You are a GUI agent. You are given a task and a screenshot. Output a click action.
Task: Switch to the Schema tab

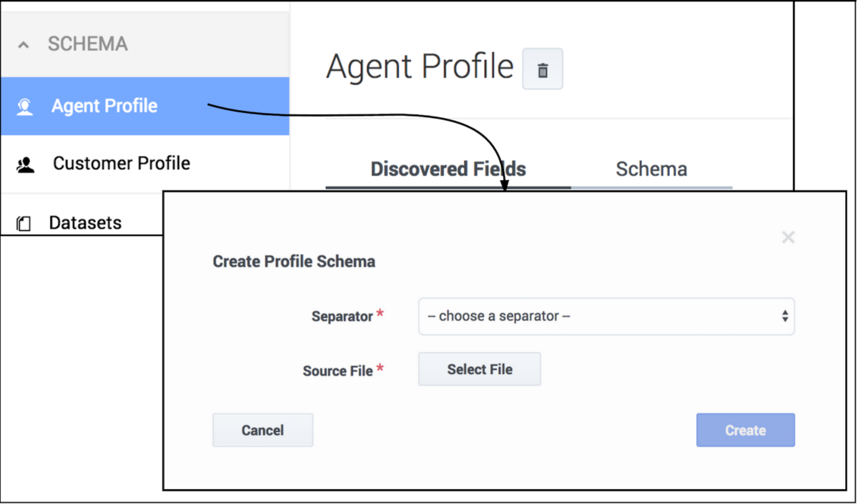tap(651, 169)
